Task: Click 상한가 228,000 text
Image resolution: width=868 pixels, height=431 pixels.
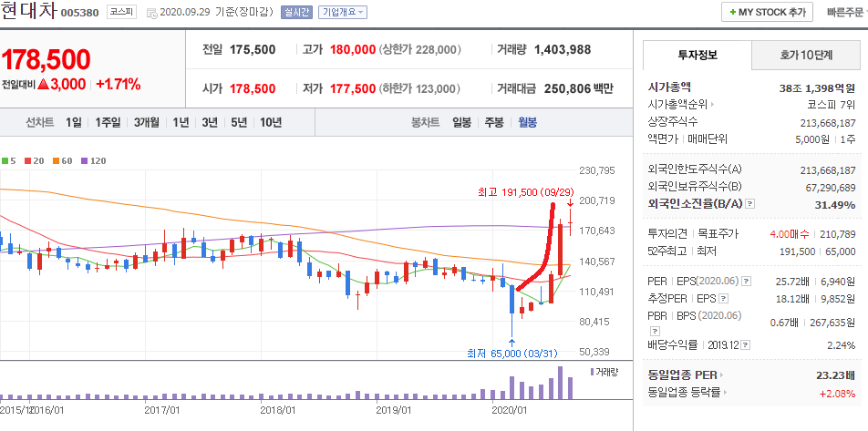Action: point(420,50)
